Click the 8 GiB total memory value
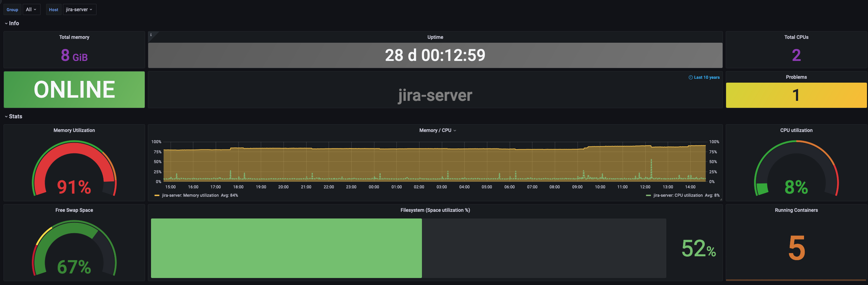The height and width of the screenshot is (285, 868). (74, 55)
